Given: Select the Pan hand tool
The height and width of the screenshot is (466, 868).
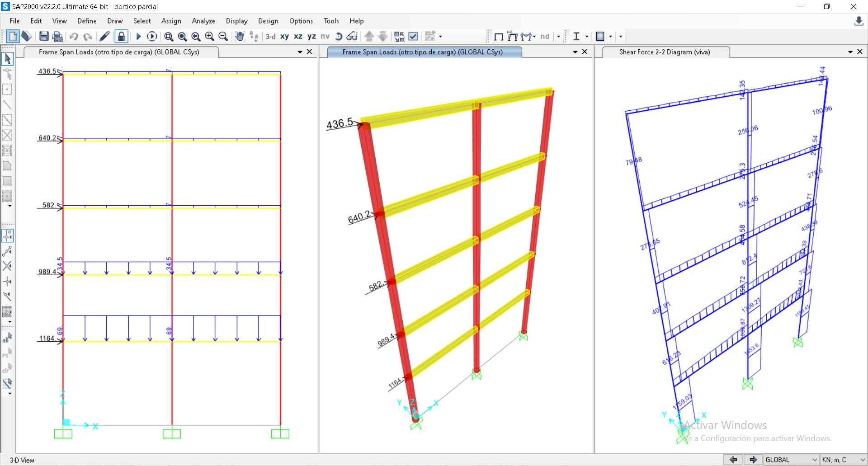Looking at the screenshot, I should [240, 36].
